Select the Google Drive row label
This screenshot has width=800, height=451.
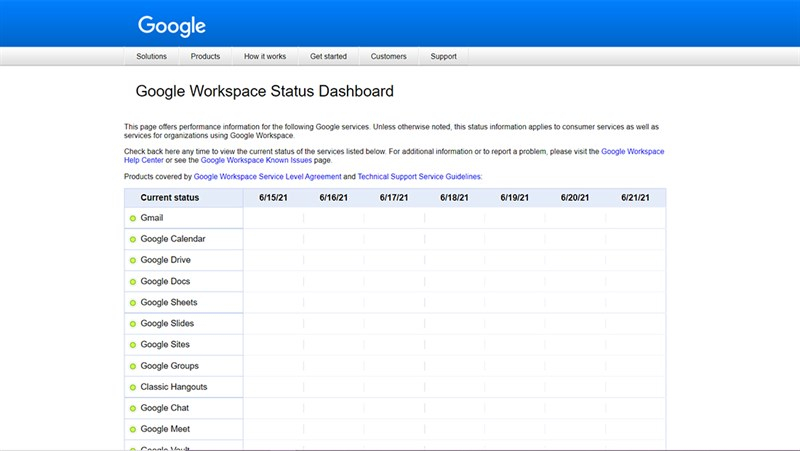pos(165,260)
